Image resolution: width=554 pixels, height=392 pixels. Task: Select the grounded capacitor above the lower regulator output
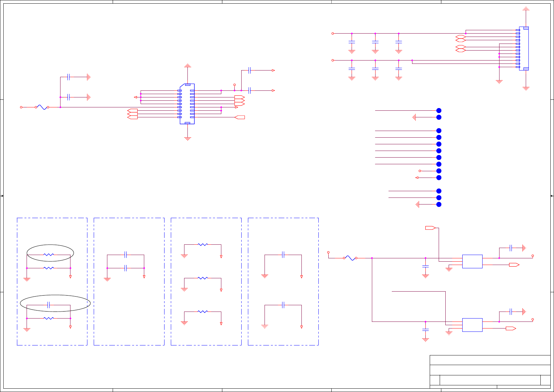tap(511, 312)
